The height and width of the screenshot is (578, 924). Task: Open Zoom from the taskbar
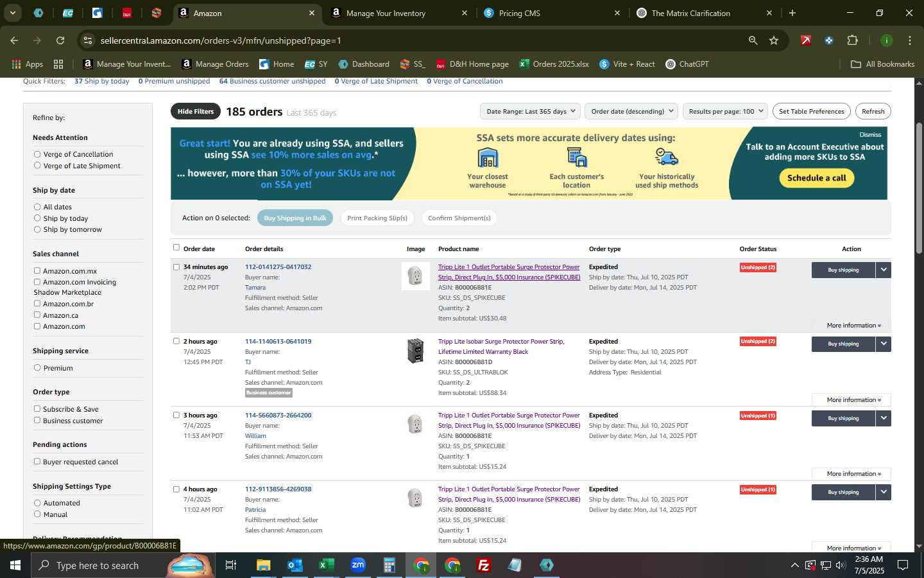(x=358, y=565)
